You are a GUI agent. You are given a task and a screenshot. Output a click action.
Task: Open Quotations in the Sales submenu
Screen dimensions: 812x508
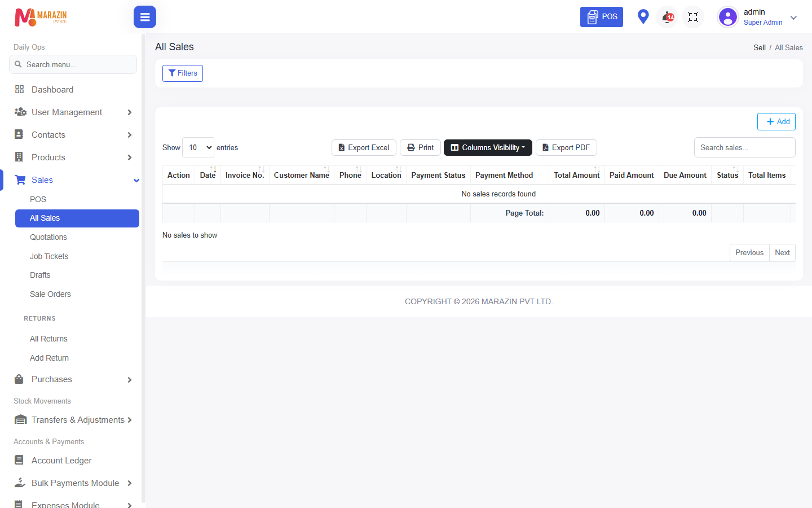pyautogui.click(x=48, y=237)
